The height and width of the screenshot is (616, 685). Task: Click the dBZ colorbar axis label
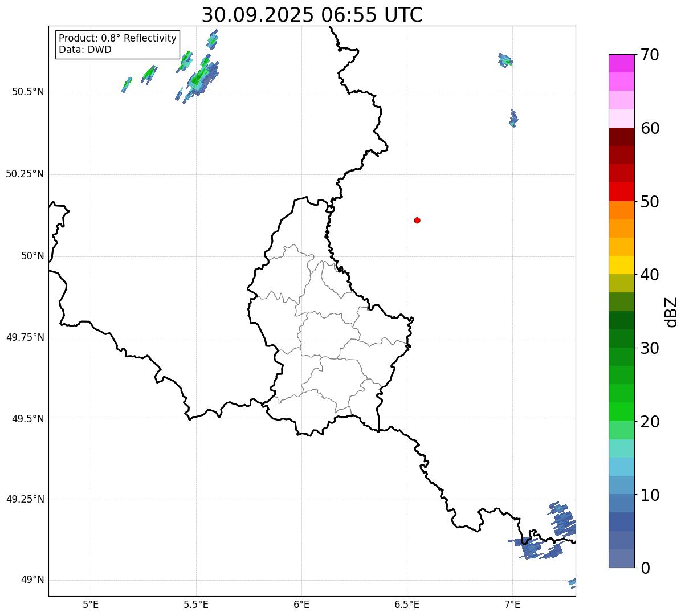click(671, 312)
